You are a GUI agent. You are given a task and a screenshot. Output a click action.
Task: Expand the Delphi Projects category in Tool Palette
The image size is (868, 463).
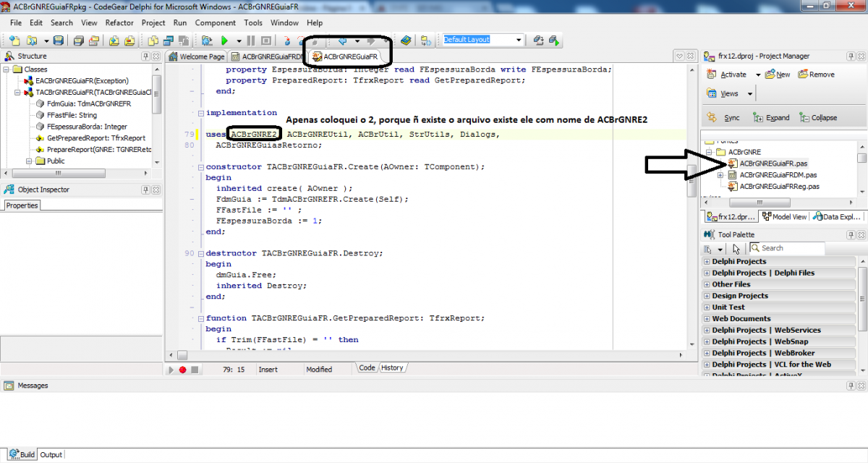(x=707, y=261)
